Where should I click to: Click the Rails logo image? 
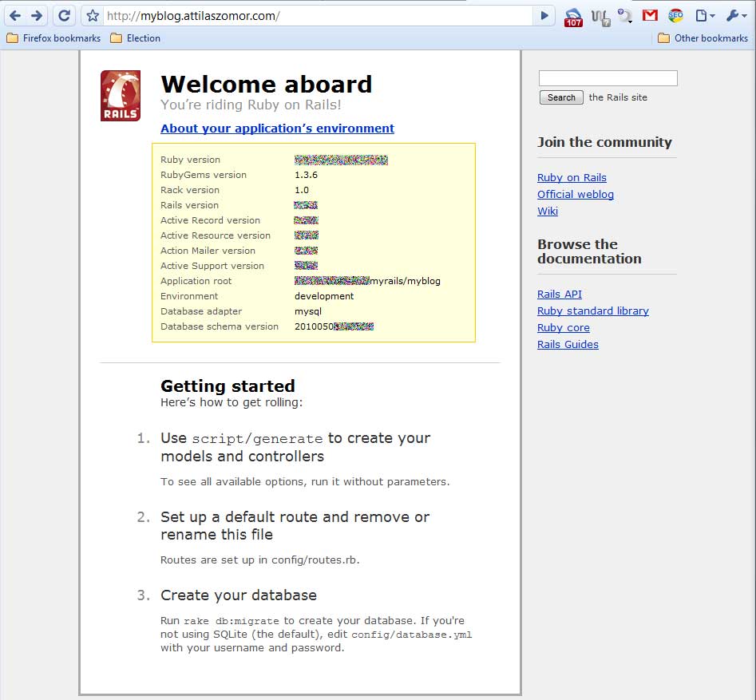coord(121,96)
